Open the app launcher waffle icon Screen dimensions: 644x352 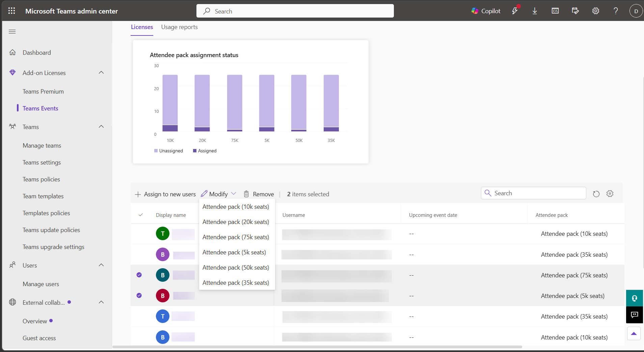tap(11, 11)
